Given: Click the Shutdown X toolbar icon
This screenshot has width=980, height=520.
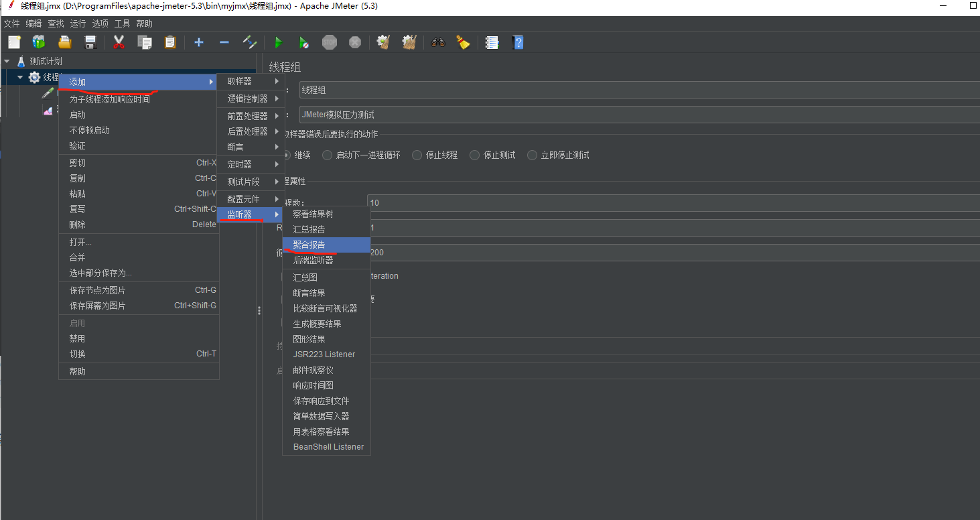Looking at the screenshot, I should (355, 42).
